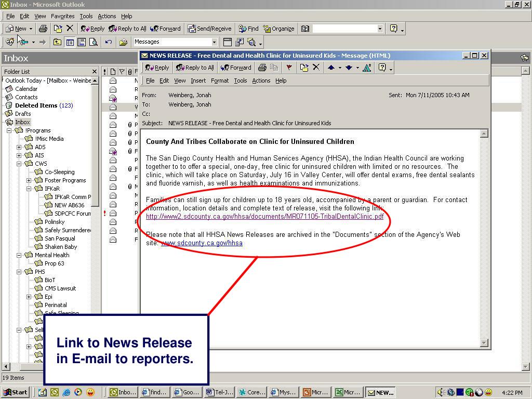The width and height of the screenshot is (532, 399).
Task: Open the Insert menu in the message window
Action: point(198,81)
